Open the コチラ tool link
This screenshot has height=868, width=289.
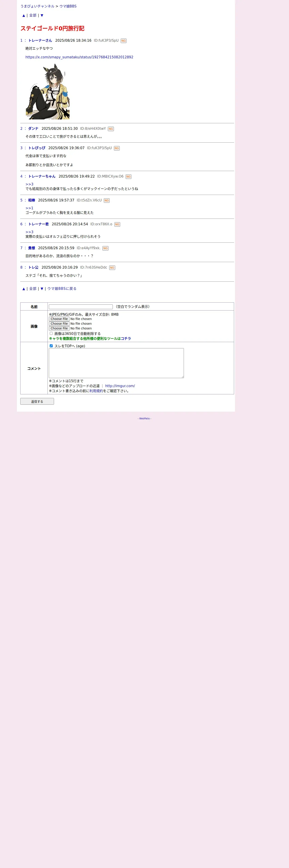click(126, 339)
